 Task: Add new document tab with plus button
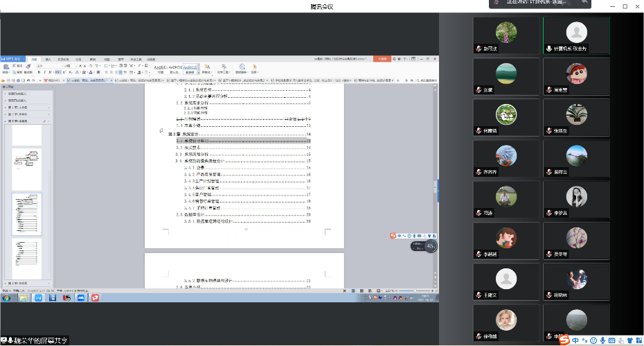coord(397,80)
